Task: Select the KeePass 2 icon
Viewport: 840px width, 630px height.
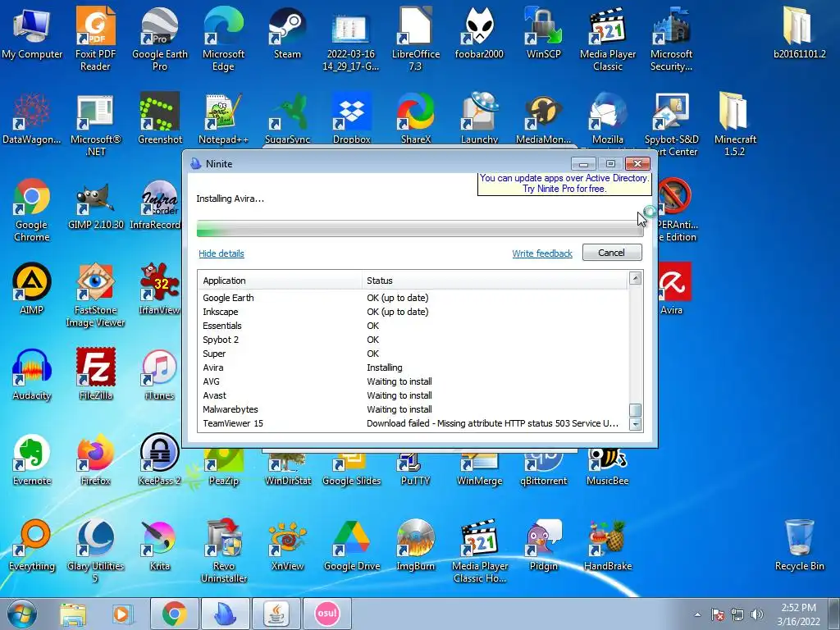Action: [160, 459]
